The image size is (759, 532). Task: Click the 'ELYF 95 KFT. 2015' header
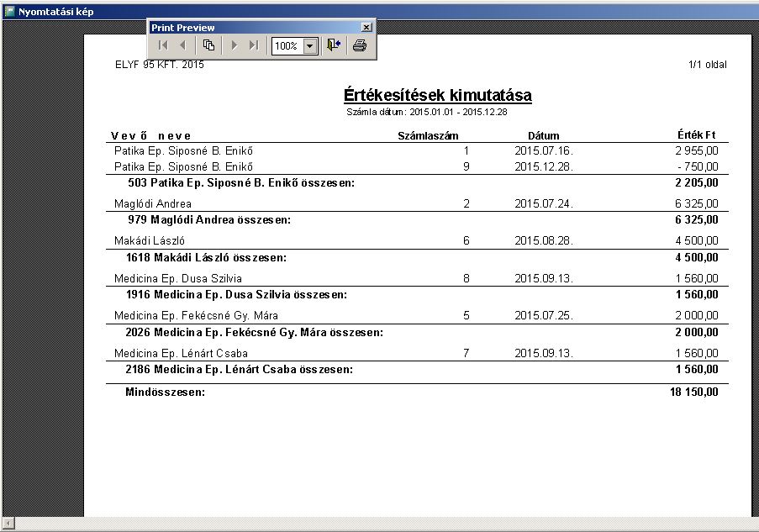click(x=159, y=65)
